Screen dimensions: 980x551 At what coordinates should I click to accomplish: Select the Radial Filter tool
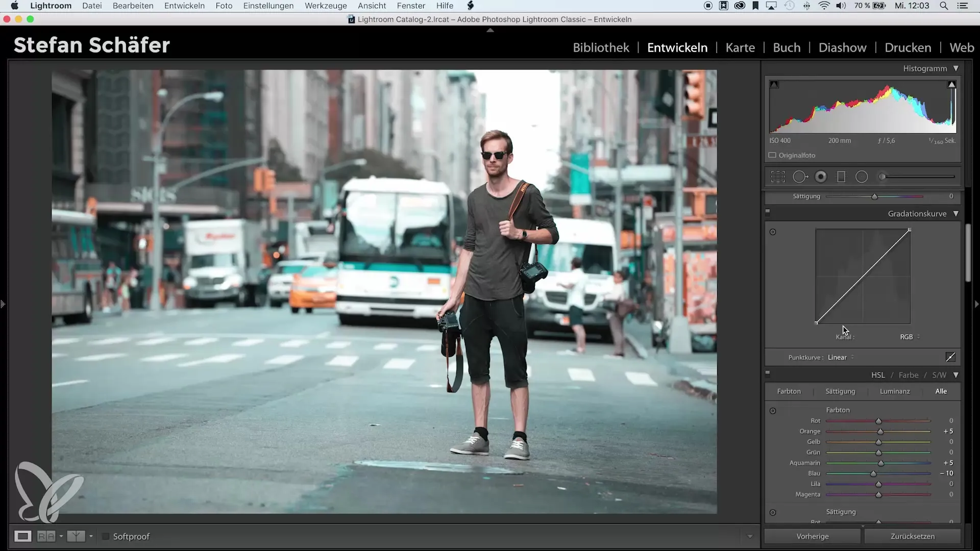tap(862, 177)
